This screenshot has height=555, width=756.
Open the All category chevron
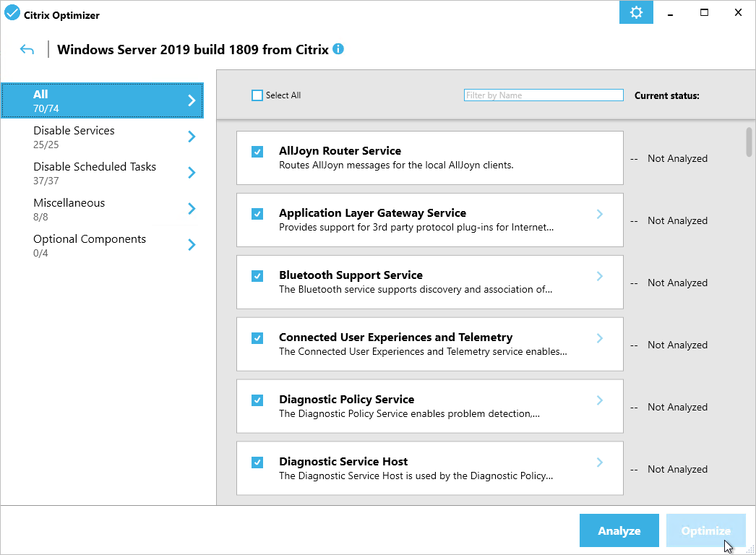192,100
